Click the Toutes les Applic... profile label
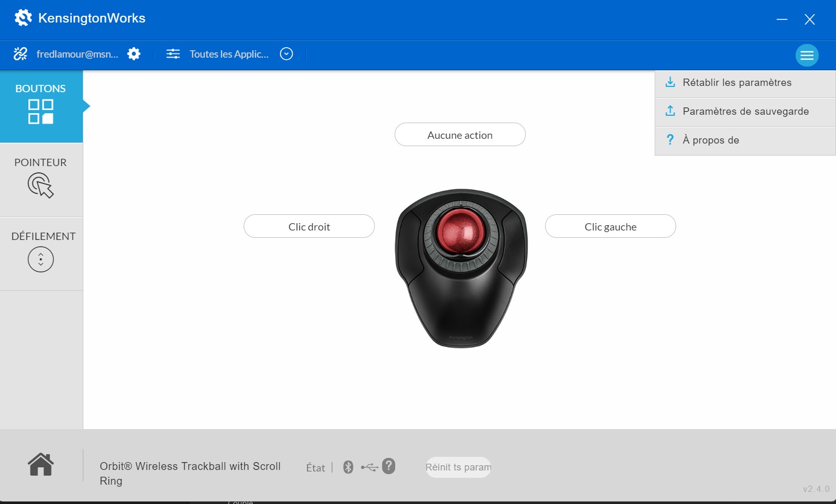The width and height of the screenshot is (836, 504). point(229,54)
